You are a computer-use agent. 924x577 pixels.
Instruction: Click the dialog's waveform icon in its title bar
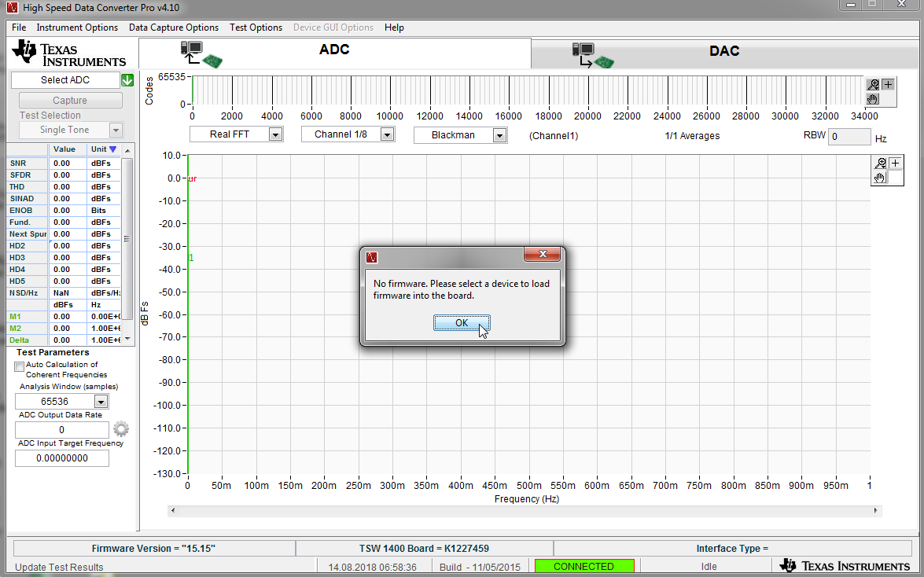371,258
